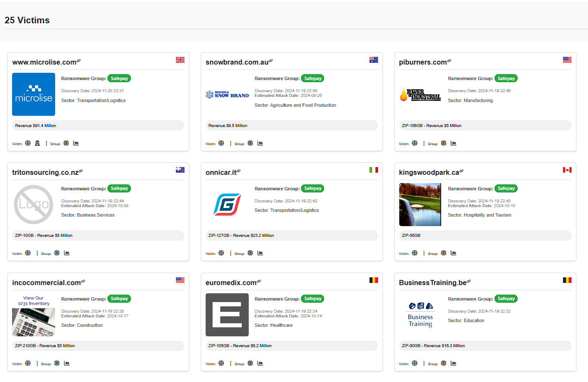Click the group chip icon on incocommercial.com card
The image size is (588, 382).
56,363
